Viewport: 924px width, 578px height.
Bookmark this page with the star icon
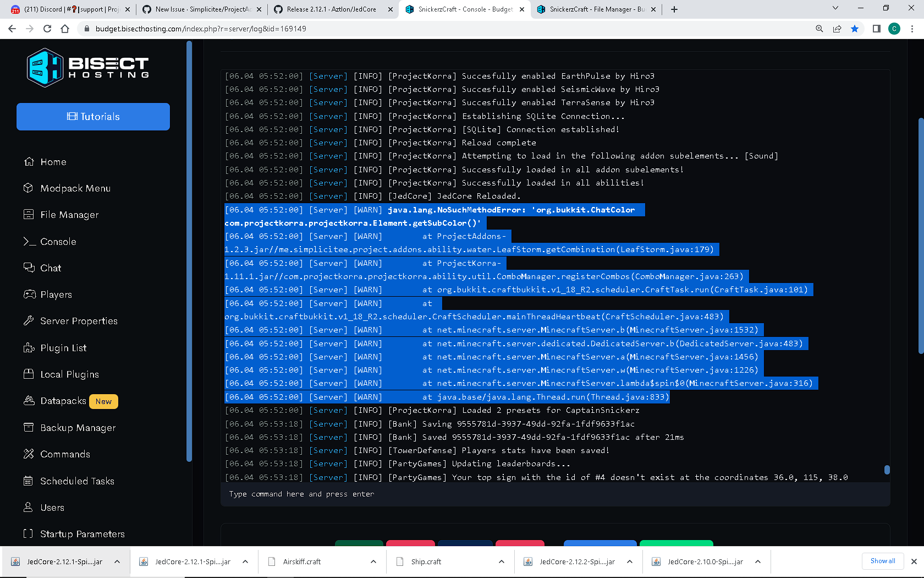click(x=855, y=29)
